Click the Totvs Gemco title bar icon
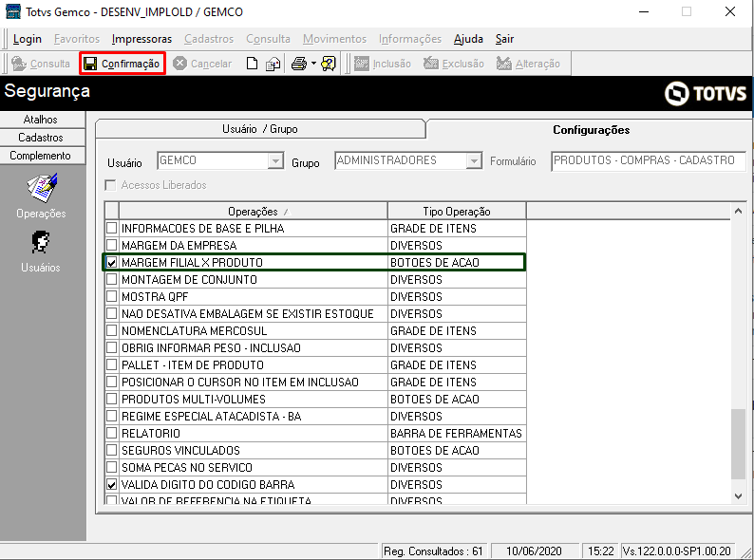Image resolution: width=754 pixels, height=560 pixels. 13,11
